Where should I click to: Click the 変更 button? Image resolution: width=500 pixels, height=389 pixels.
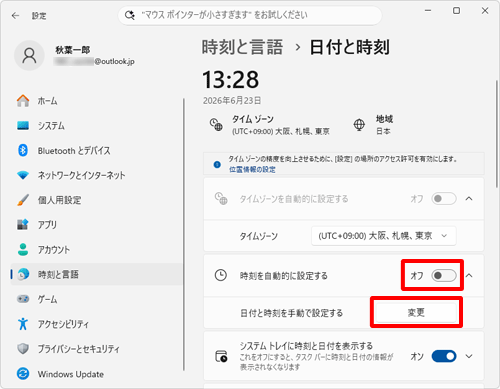click(x=416, y=312)
